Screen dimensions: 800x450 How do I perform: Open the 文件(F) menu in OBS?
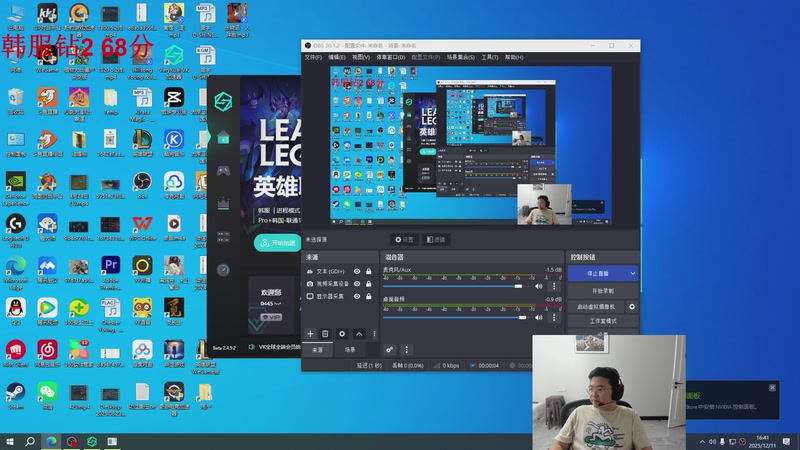point(313,57)
